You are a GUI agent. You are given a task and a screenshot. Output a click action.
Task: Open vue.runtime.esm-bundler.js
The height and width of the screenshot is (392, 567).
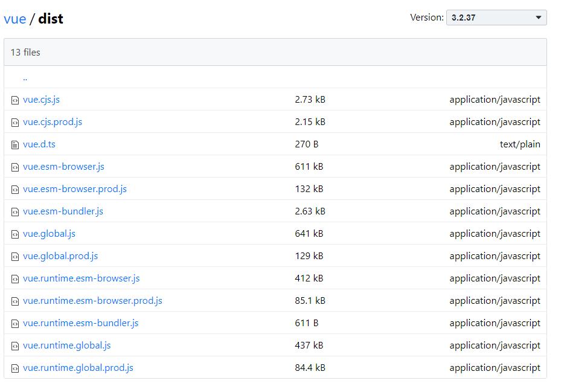[x=81, y=323]
